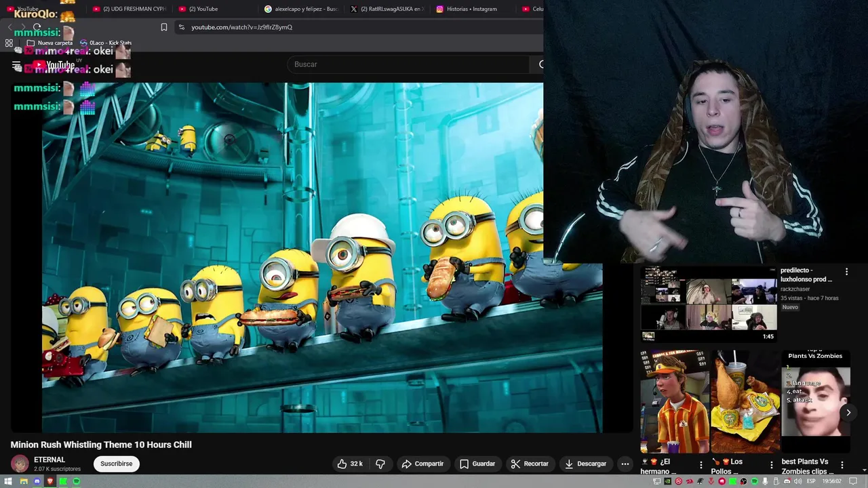Open the Spotify system tray icon
Screen dimensions: 868x488
coord(754,481)
